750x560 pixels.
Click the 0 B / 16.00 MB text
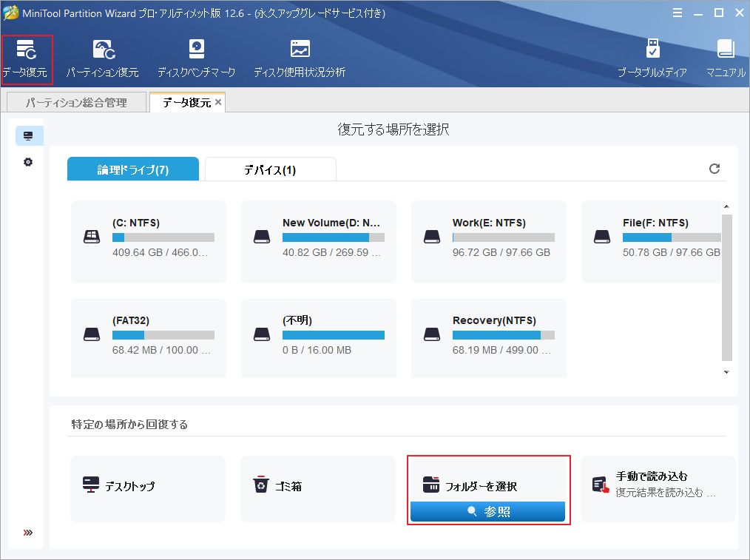tap(317, 350)
